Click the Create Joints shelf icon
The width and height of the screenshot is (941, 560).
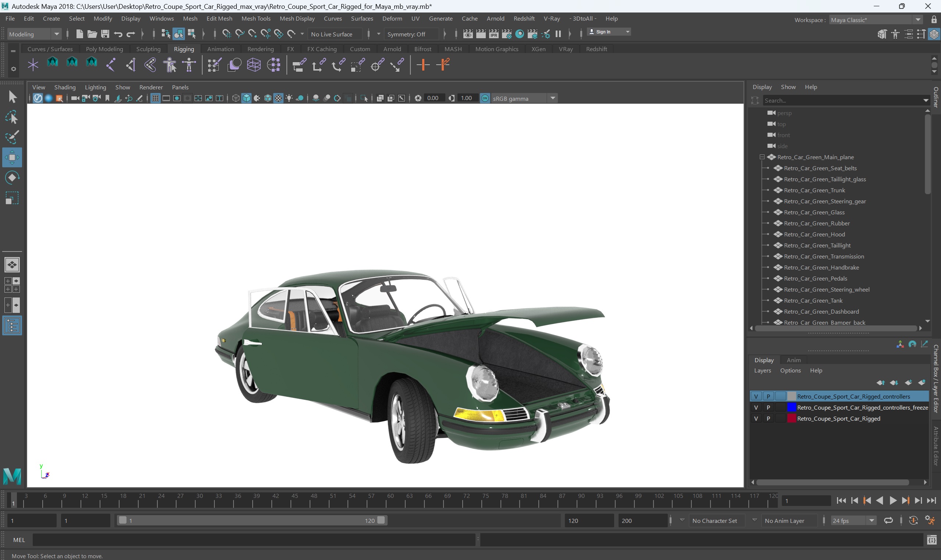(x=111, y=64)
